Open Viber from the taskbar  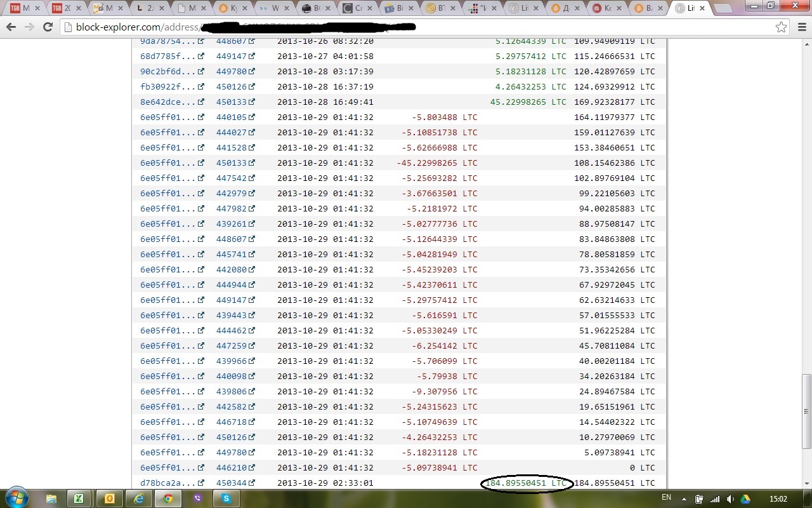coord(197,498)
